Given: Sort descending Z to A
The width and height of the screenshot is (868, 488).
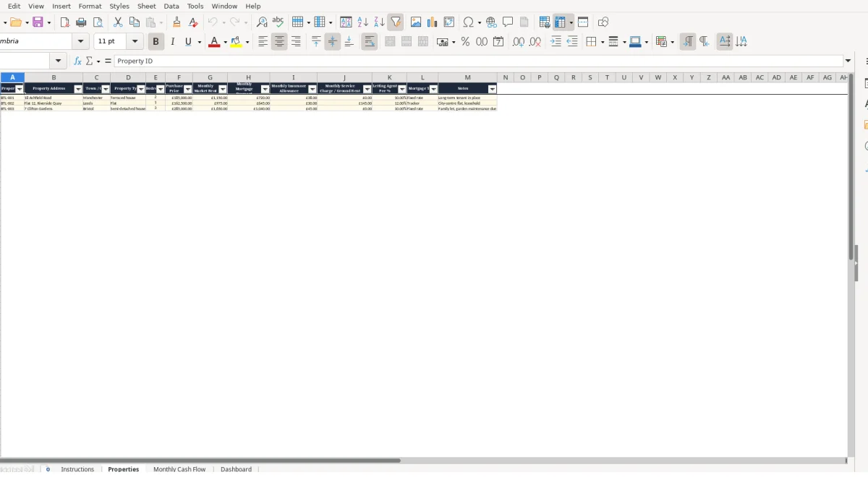Looking at the screenshot, I should [x=379, y=22].
